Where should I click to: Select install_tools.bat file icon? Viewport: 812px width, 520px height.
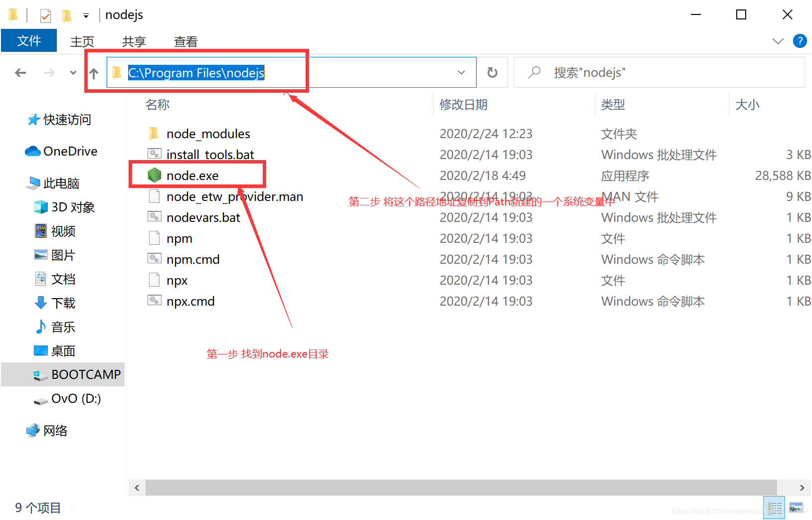coord(154,154)
